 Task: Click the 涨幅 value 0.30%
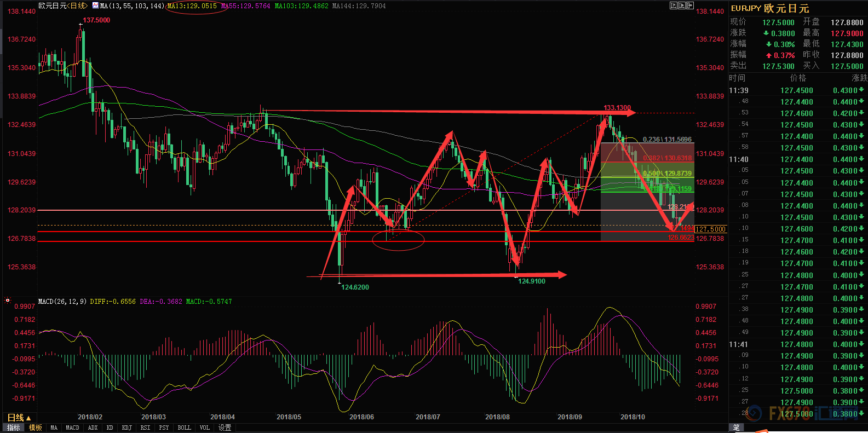pos(784,44)
